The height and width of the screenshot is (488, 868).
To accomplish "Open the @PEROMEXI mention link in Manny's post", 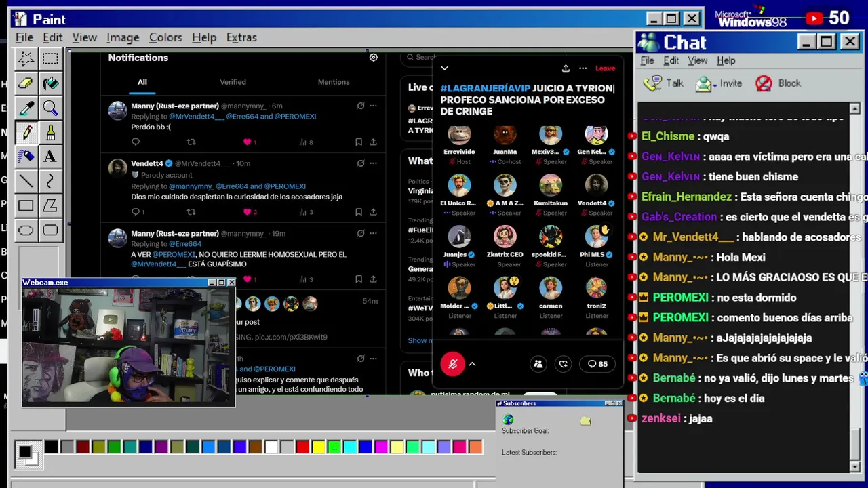I will 174,255.
